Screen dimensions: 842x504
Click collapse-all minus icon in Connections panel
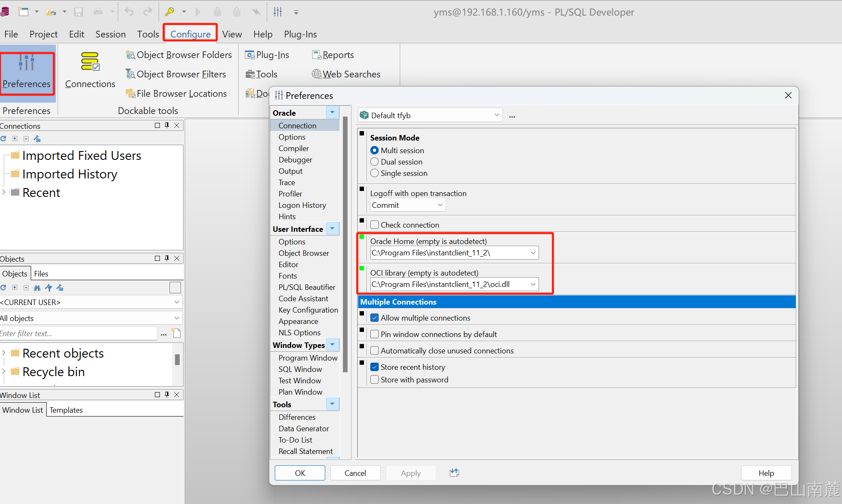(26, 138)
